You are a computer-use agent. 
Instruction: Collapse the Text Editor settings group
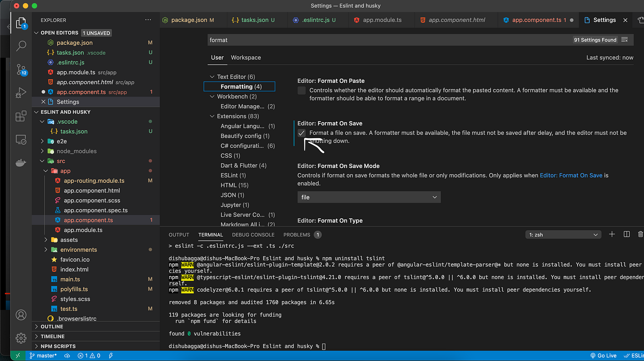click(x=212, y=77)
